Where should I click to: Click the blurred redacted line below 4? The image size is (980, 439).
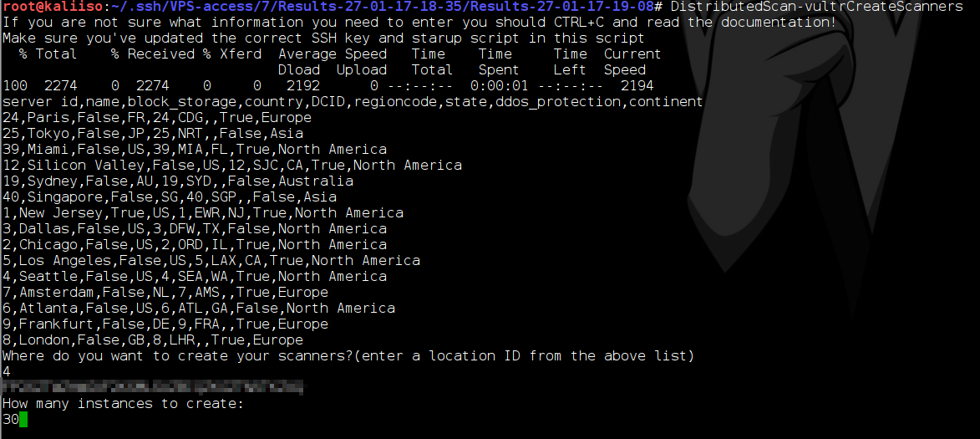(153, 388)
